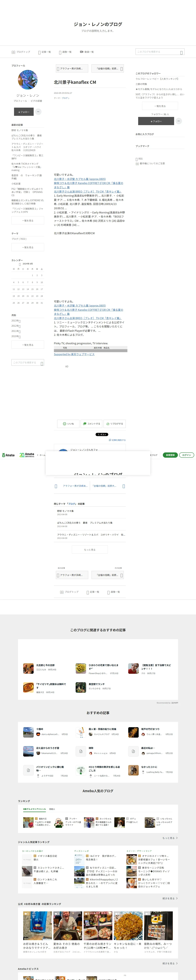Open 一覧を見る under このブログのフォロワー
This screenshot has width=196, height=980.
160,106
